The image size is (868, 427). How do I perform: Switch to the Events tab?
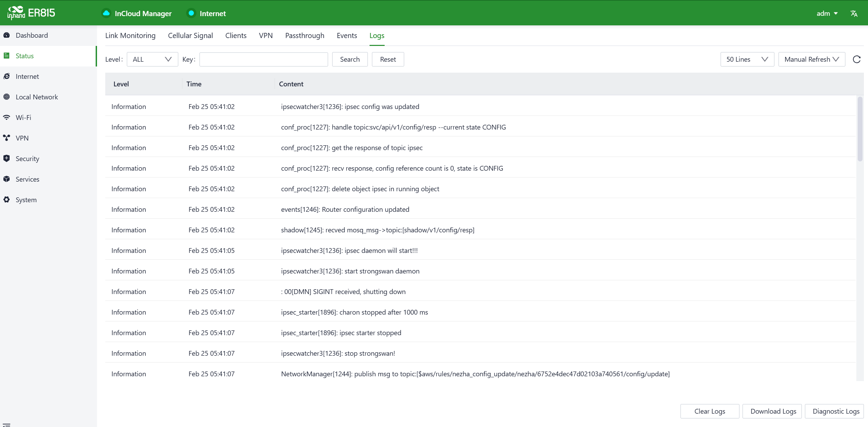(x=347, y=36)
